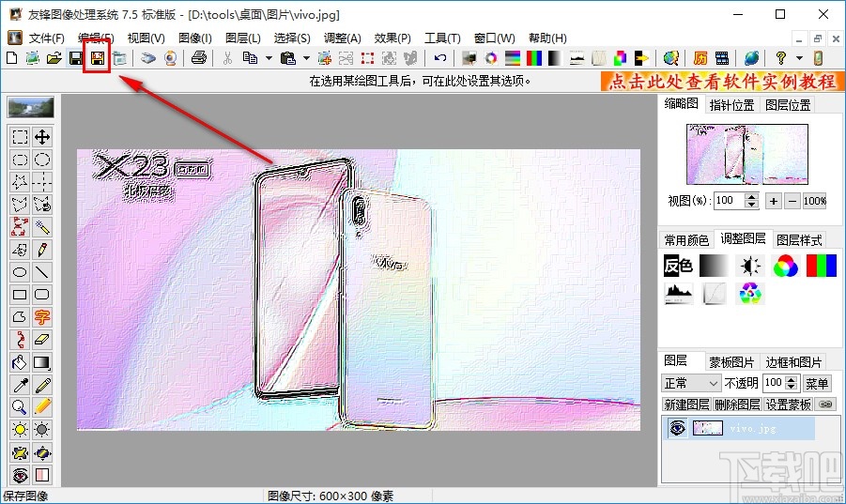Click the RGB circles color balance adjustment
The height and width of the screenshot is (504, 846).
point(785,266)
